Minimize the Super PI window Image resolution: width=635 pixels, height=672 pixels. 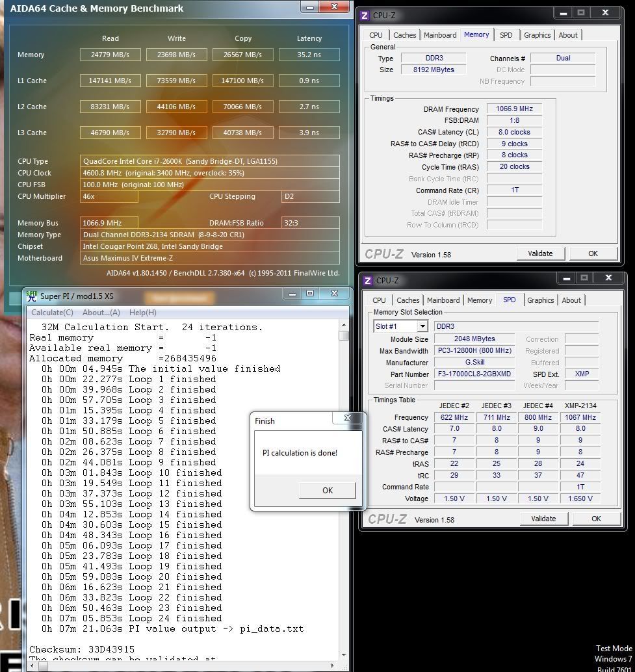tap(292, 294)
